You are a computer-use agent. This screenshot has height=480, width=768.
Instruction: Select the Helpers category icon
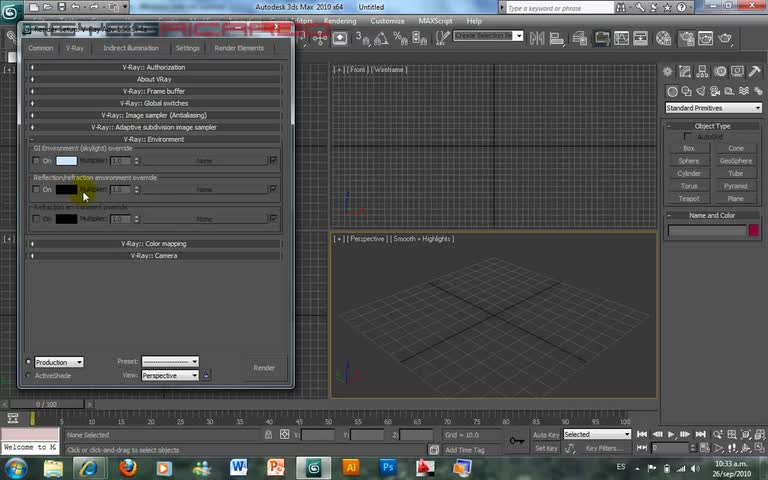(x=729, y=91)
